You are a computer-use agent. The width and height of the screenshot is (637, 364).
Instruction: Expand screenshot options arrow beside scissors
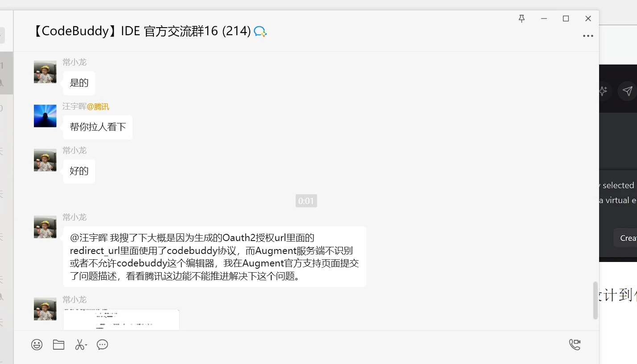click(86, 345)
